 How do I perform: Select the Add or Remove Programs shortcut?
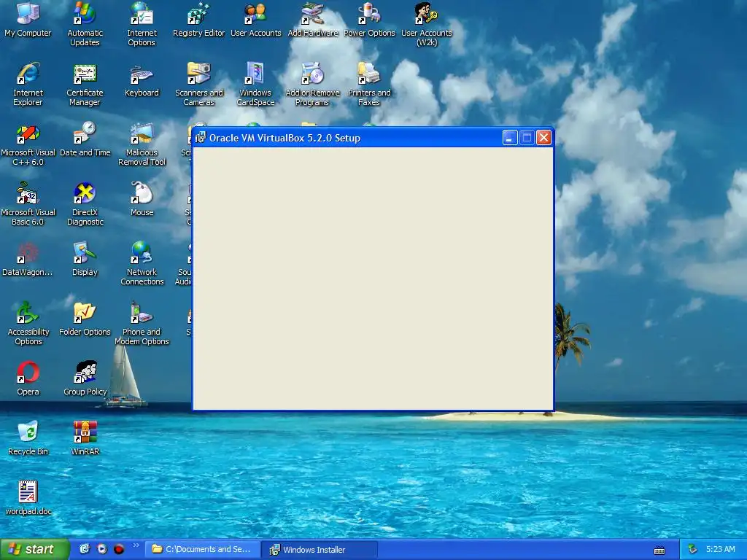point(312,85)
